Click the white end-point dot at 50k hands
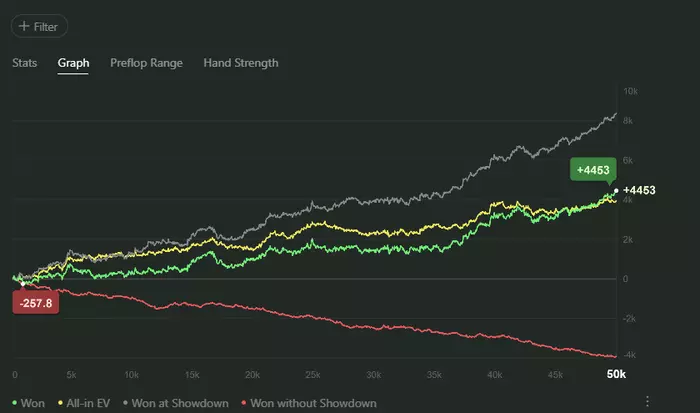Viewport: 700px width, 413px height. coord(615,190)
